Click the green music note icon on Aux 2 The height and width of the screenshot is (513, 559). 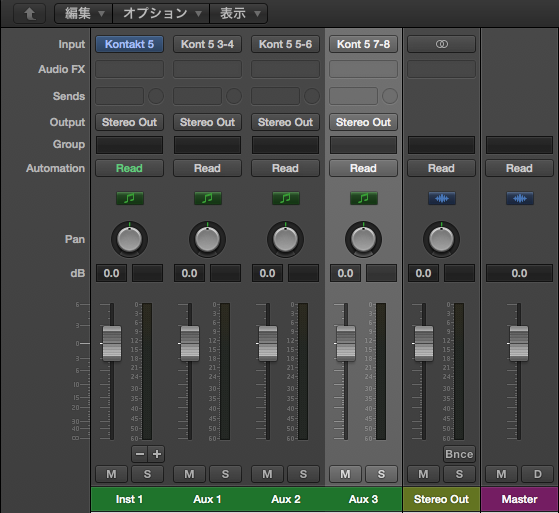pos(286,198)
